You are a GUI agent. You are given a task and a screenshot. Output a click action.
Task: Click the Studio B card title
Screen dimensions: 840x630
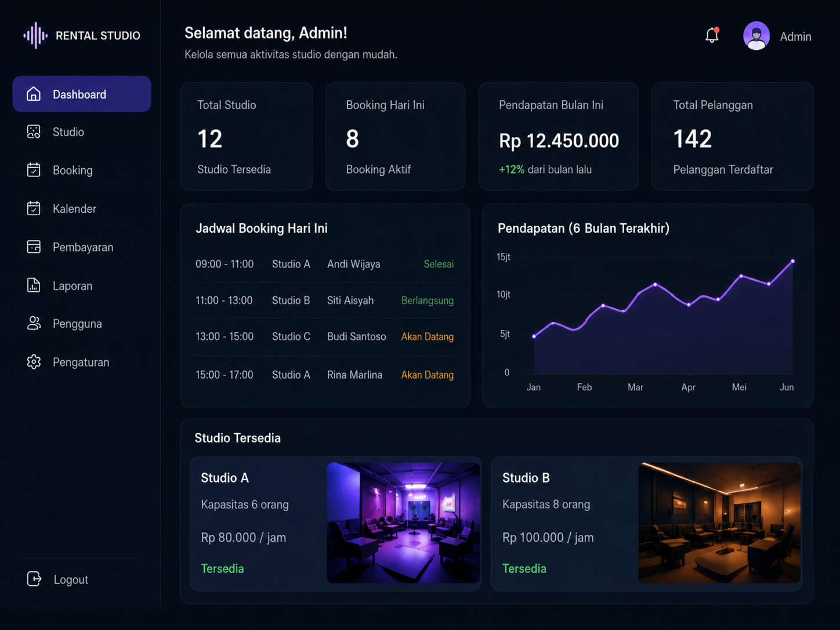(x=526, y=478)
